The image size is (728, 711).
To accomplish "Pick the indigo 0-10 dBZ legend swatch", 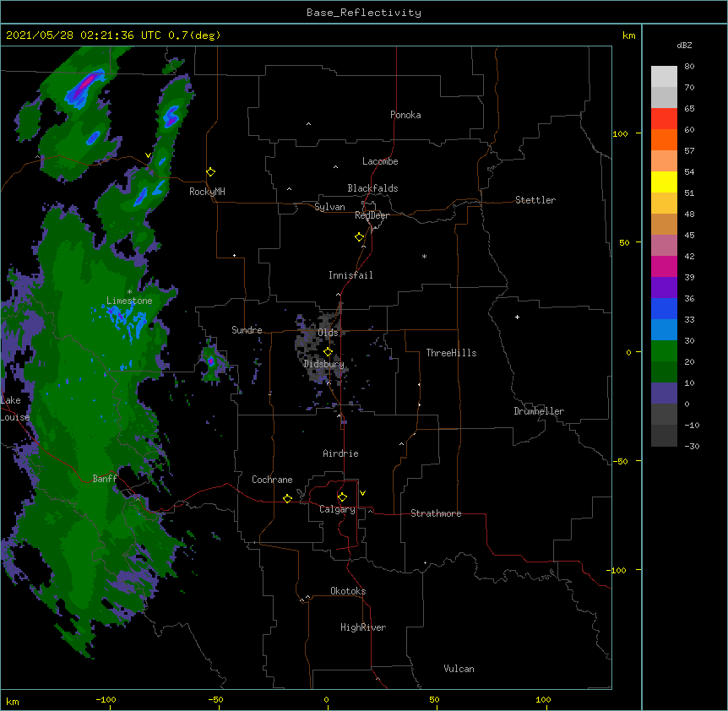I will [x=664, y=393].
